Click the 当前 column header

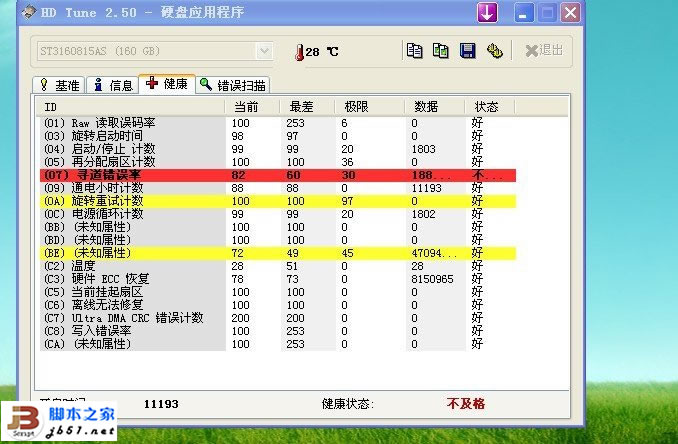[252, 106]
